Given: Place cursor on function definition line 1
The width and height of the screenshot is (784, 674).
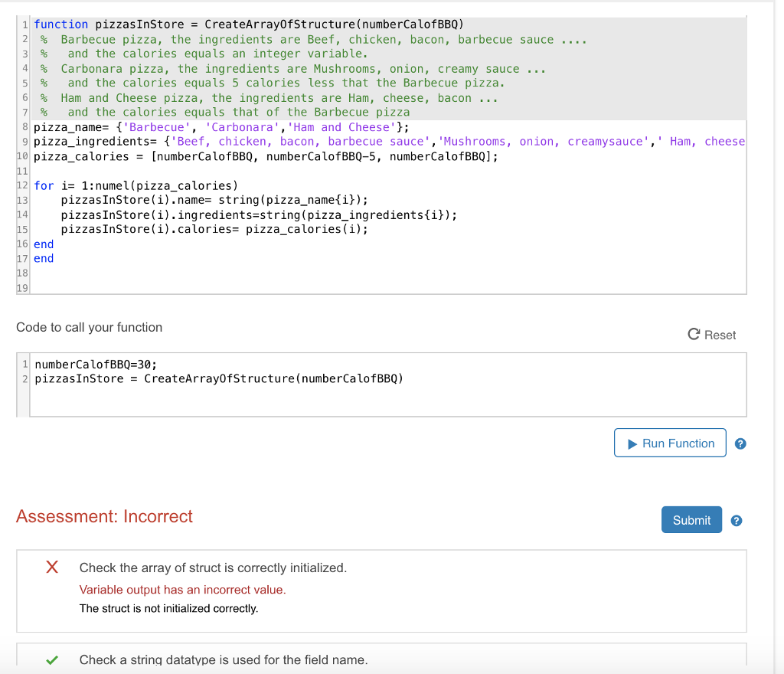Looking at the screenshot, I should (x=249, y=25).
